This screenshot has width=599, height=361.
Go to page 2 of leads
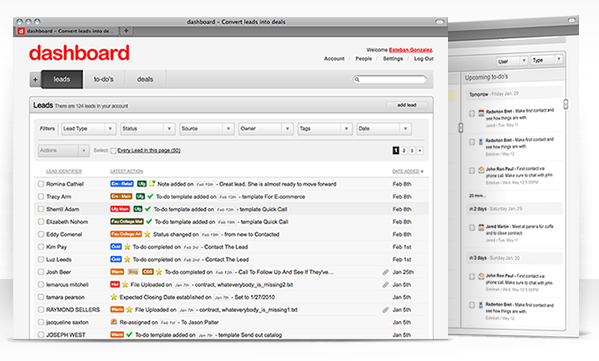click(x=404, y=151)
